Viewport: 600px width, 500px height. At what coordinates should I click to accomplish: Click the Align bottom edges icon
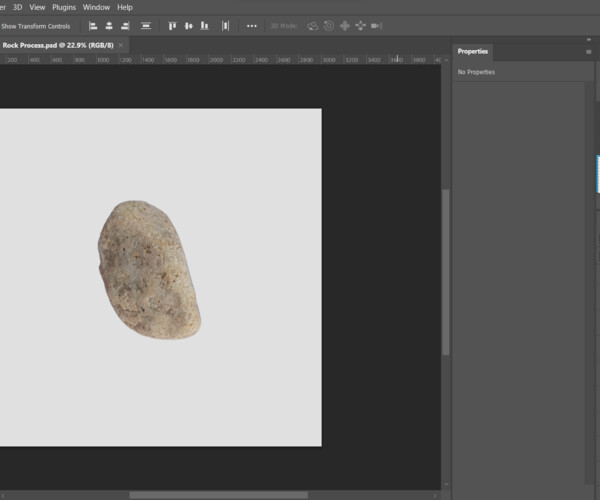pos(205,26)
